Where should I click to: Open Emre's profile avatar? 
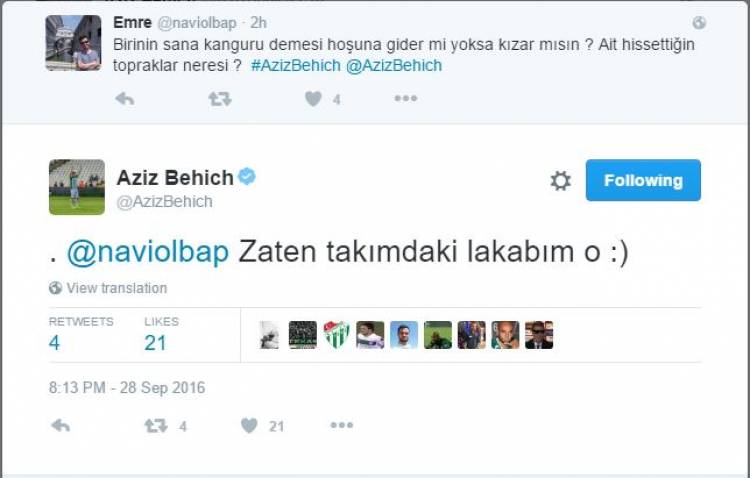[73, 43]
